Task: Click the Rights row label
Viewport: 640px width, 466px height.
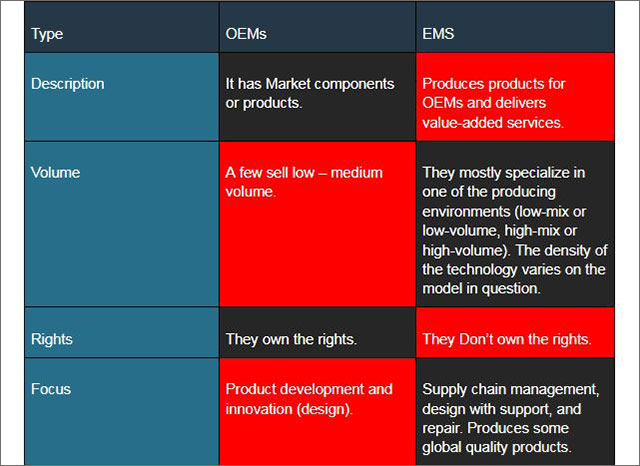Action: [x=122, y=333]
